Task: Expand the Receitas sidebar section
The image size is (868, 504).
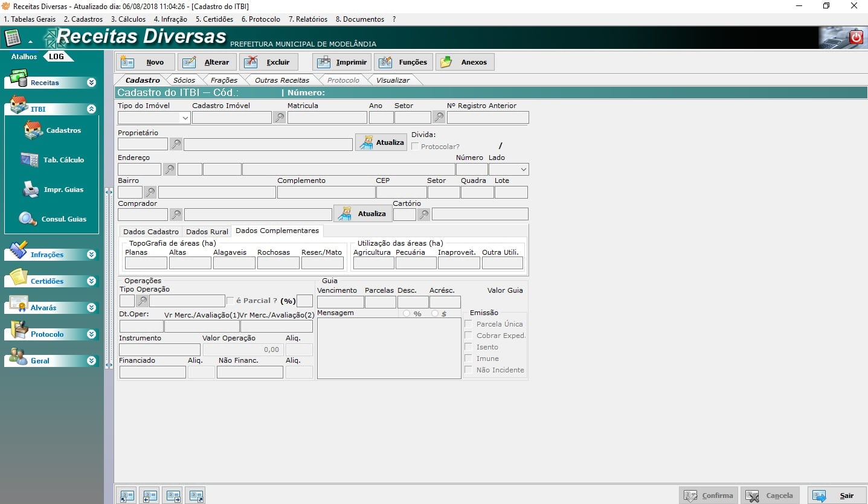Action: (x=91, y=83)
